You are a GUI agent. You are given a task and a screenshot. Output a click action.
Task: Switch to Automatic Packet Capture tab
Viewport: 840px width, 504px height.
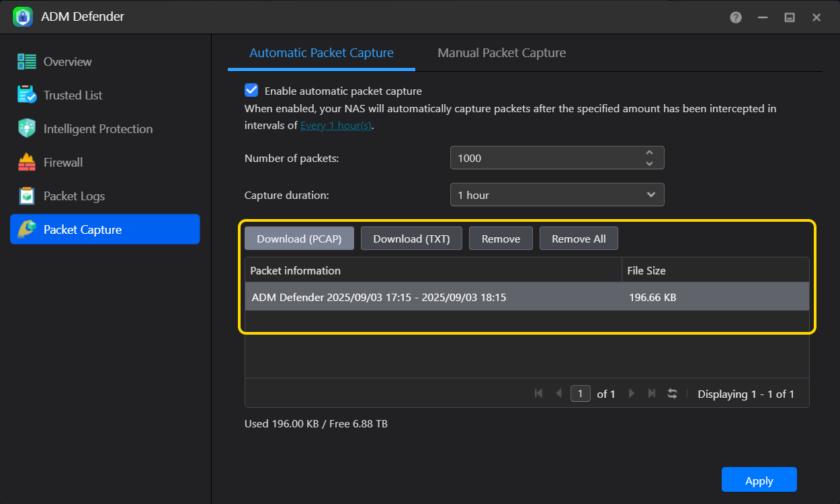coord(321,53)
